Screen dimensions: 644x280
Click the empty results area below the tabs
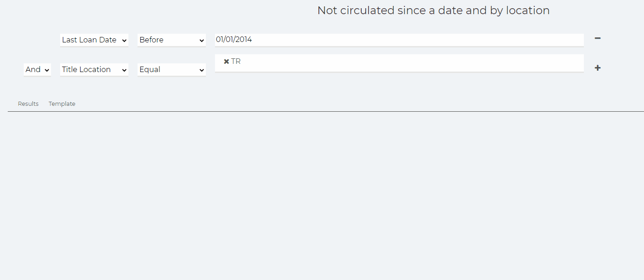tap(326, 195)
